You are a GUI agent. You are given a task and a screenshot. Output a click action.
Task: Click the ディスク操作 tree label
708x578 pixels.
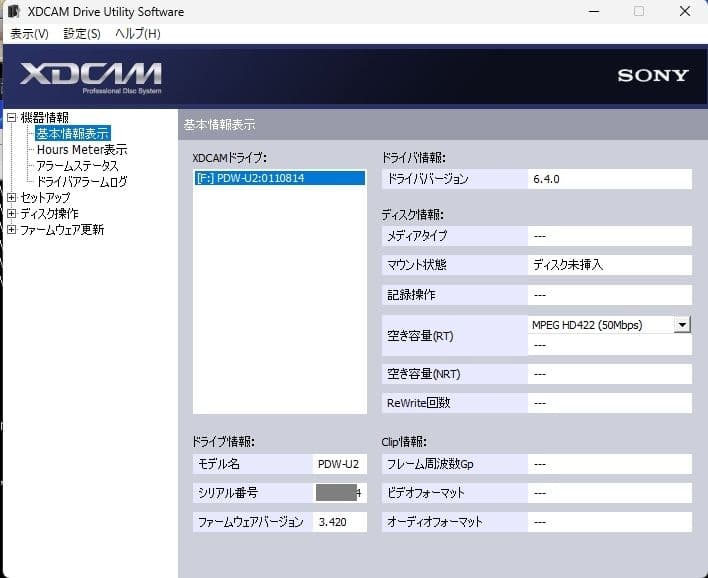click(x=49, y=214)
